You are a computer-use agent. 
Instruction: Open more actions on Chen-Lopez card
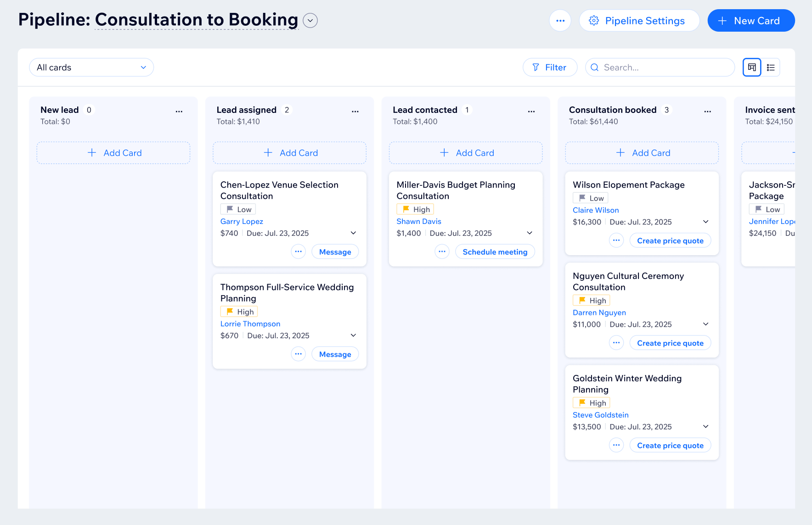(x=298, y=251)
